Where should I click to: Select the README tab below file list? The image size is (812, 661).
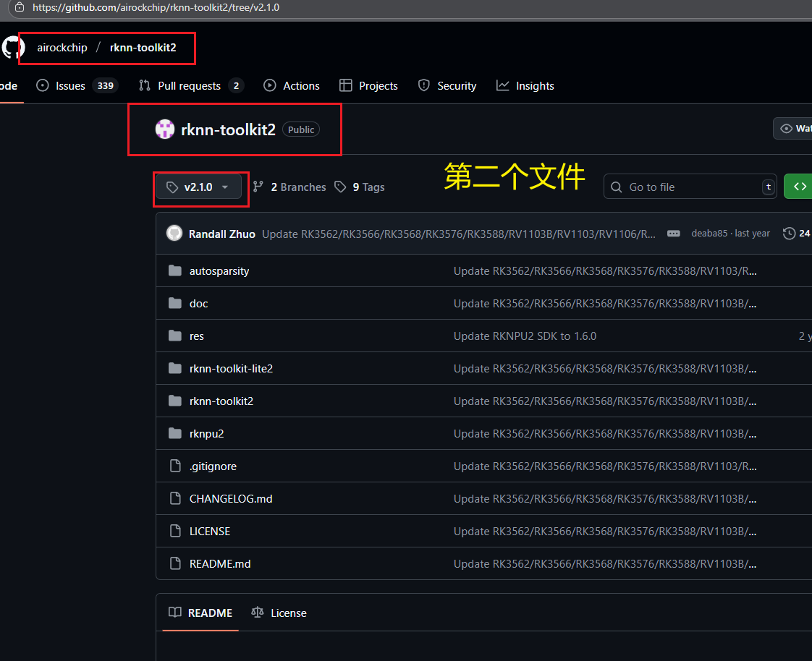tap(200, 613)
